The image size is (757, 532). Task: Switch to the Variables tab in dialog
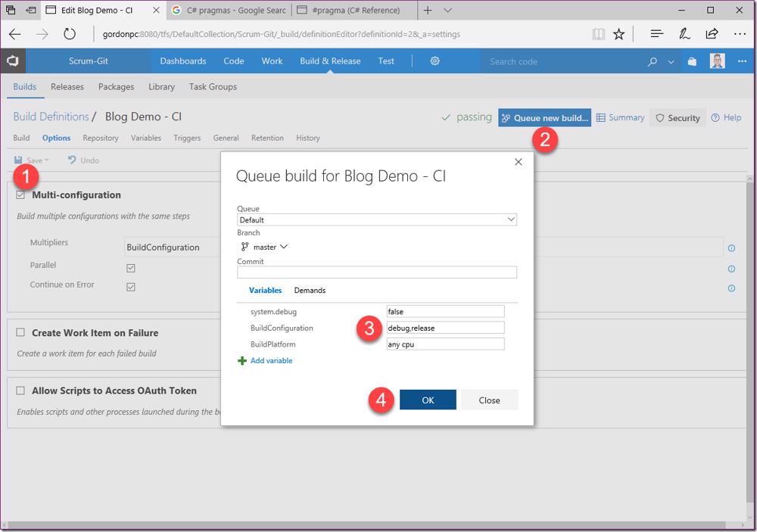pos(265,290)
